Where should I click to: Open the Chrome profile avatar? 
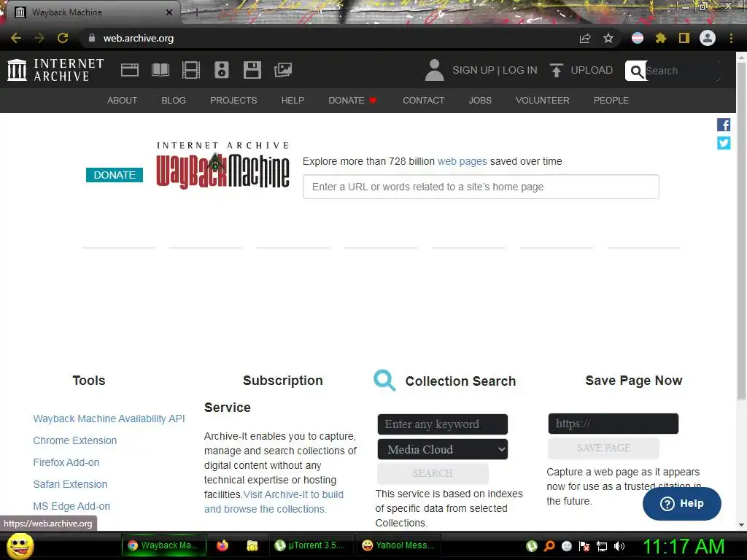[x=708, y=38]
